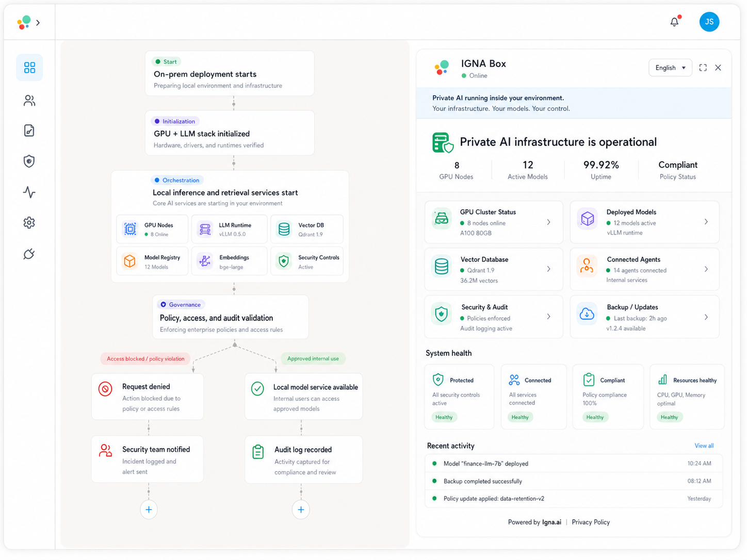The width and height of the screenshot is (747, 560).
Task: Click the Deployed Models cube icon
Action: (587, 219)
